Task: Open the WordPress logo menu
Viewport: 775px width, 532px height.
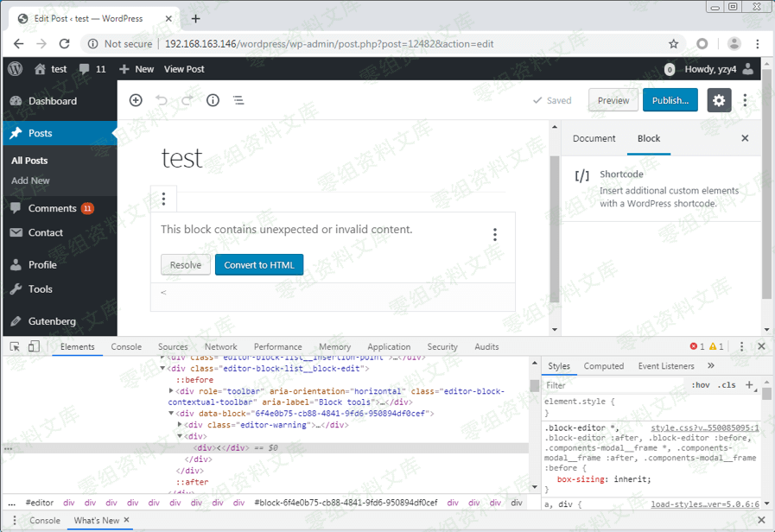Action: 15,69
